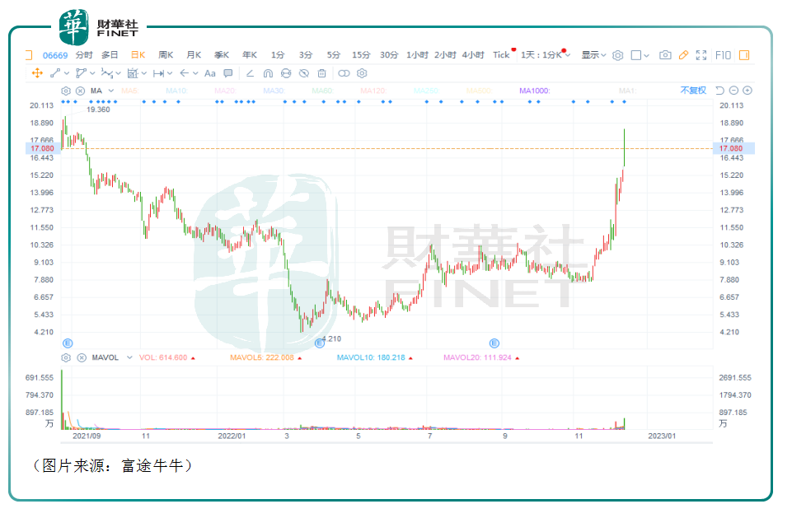792x532 pixels.
Task: Open the F10 company info button
Action: (x=723, y=55)
